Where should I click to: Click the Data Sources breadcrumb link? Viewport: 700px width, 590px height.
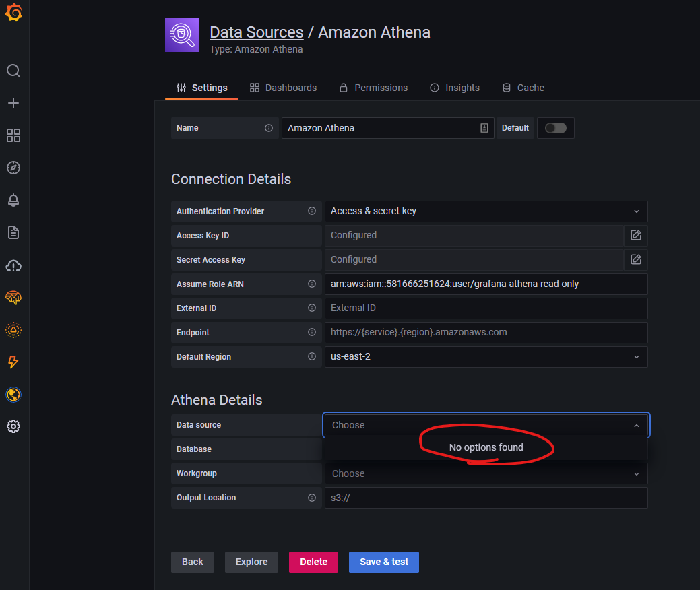coord(257,32)
